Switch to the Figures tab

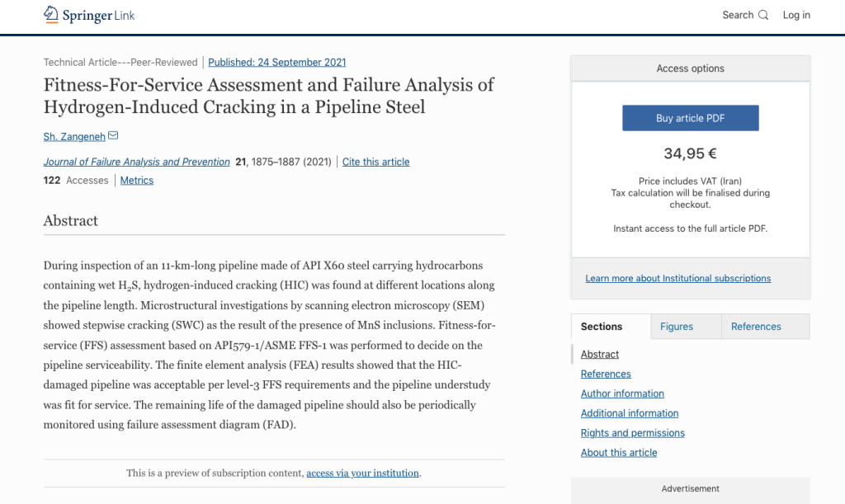[677, 327]
